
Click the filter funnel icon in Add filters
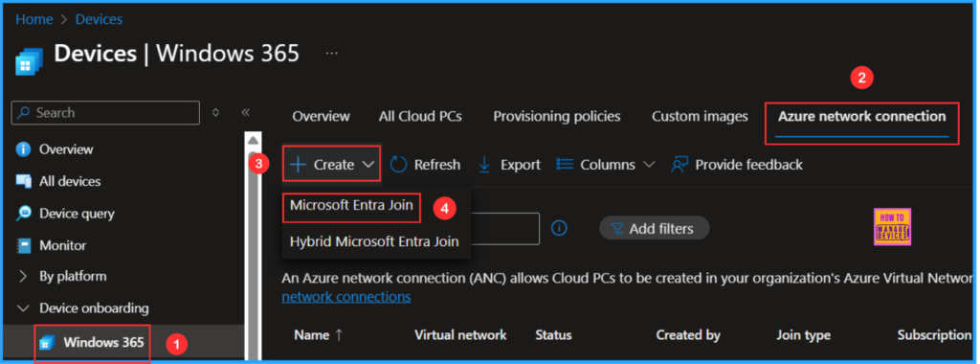coord(617,229)
